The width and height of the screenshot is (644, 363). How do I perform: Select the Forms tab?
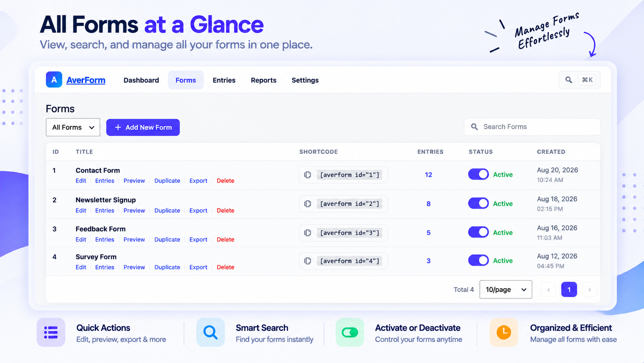[186, 80]
